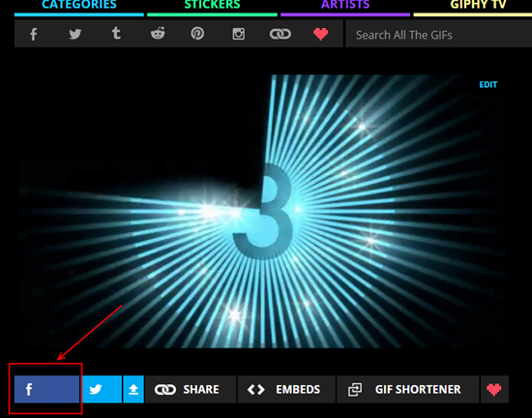Click the Reddit alien icon

(x=158, y=34)
